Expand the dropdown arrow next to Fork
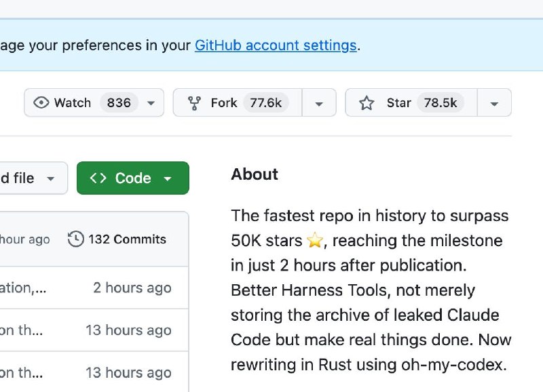543x392 pixels. point(319,104)
